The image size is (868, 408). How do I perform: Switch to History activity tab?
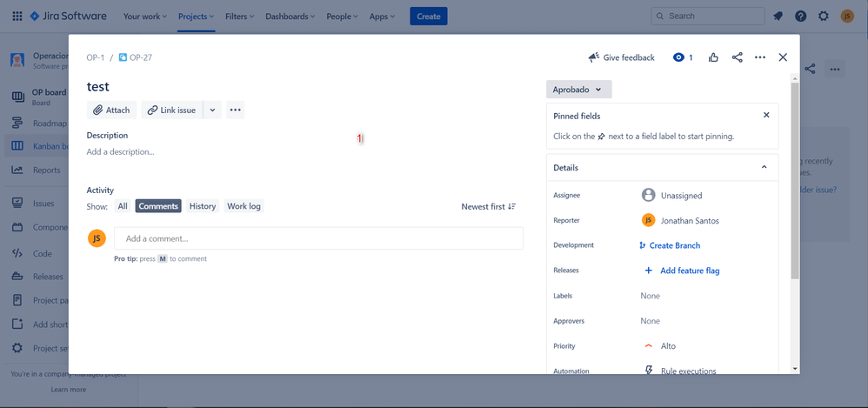[x=203, y=206]
